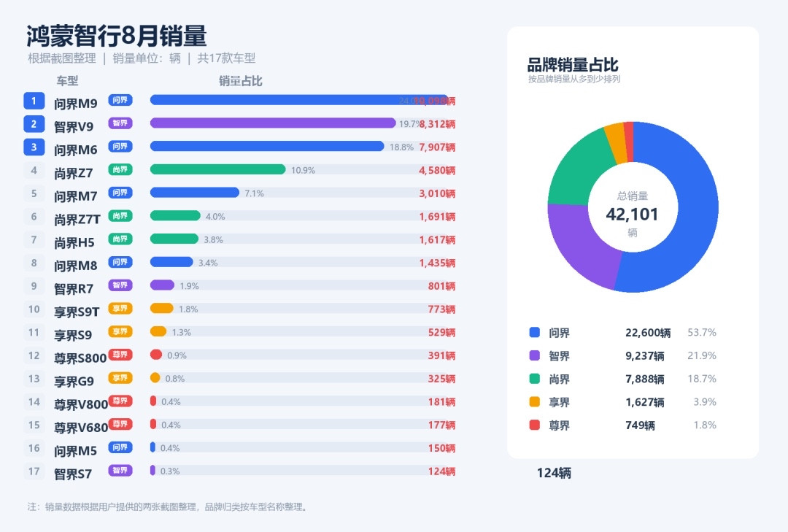This screenshot has width=788, height=532.
Task: Select the 享界 brand tag beside 享界S9T
Action: (120, 308)
